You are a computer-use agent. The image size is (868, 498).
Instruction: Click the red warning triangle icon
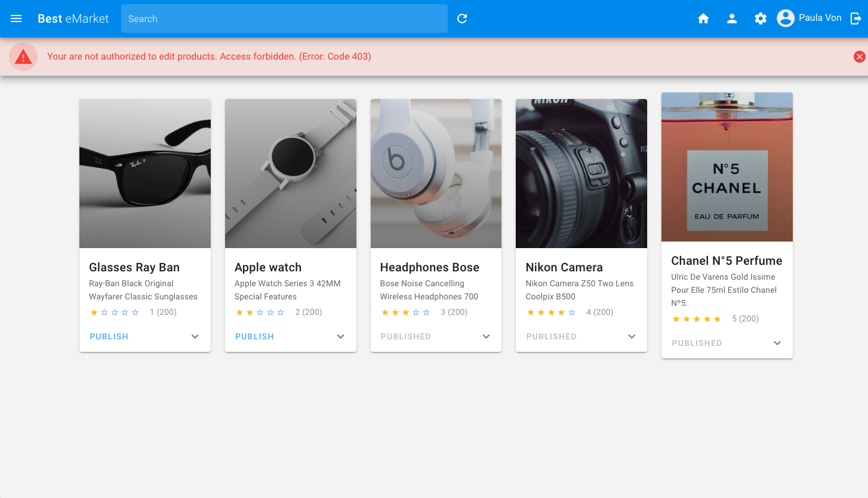(x=23, y=57)
